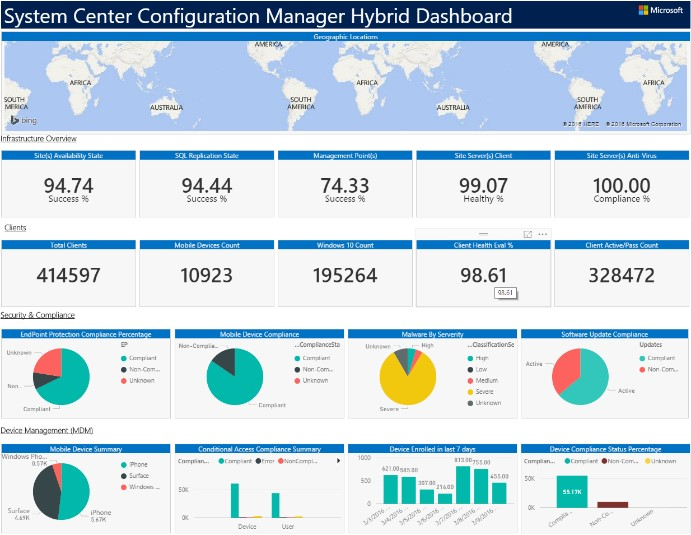691x535 pixels.
Task: Toggle Non-Com legend in Software Update Compliance
Action: point(658,369)
